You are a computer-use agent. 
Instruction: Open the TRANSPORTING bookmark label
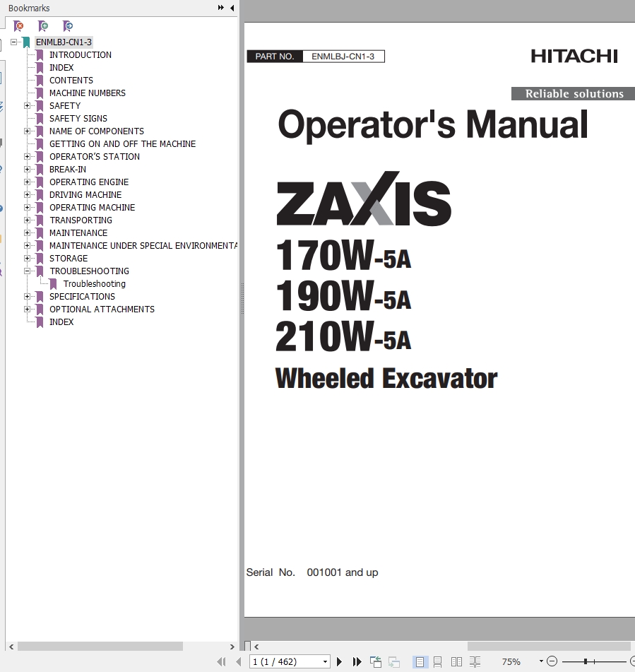pyautogui.click(x=81, y=220)
